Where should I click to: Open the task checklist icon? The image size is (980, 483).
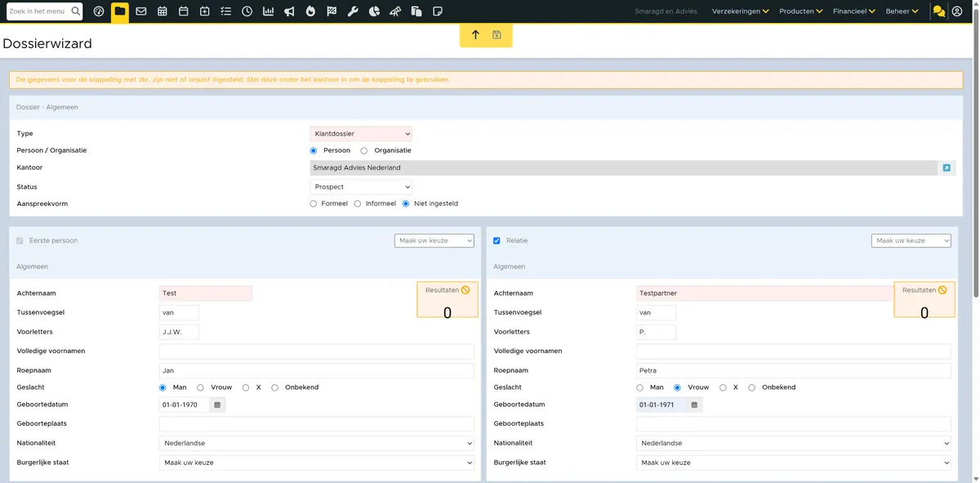(226, 11)
